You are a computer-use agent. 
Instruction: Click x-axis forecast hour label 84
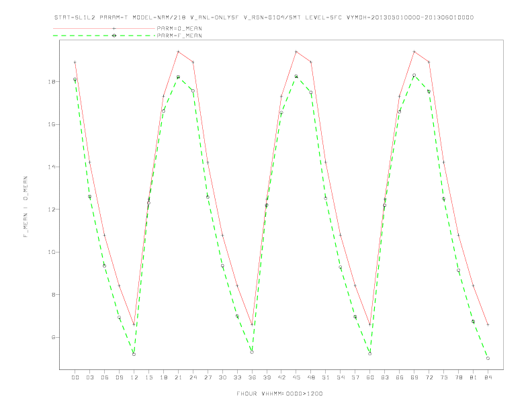[488, 377]
